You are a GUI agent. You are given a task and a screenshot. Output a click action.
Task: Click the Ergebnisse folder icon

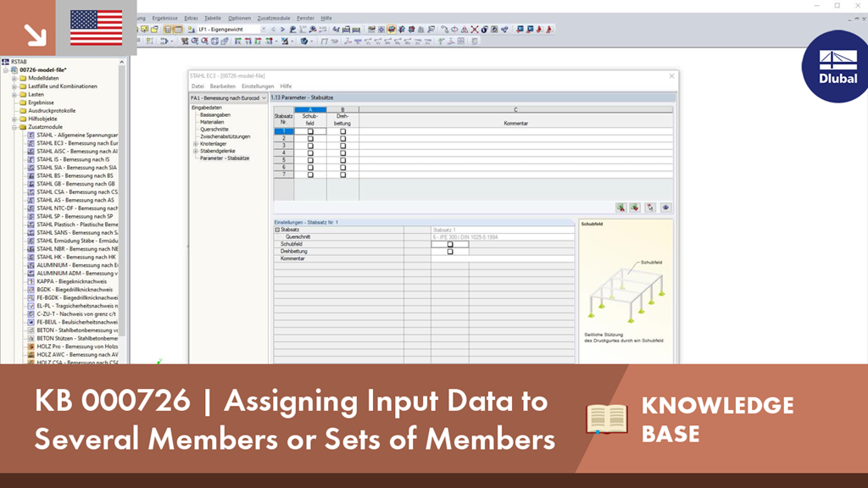point(23,103)
